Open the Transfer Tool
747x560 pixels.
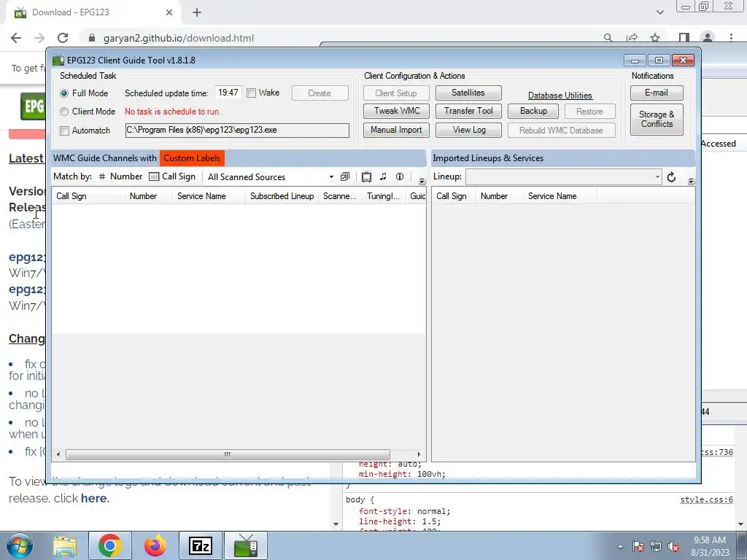(468, 111)
